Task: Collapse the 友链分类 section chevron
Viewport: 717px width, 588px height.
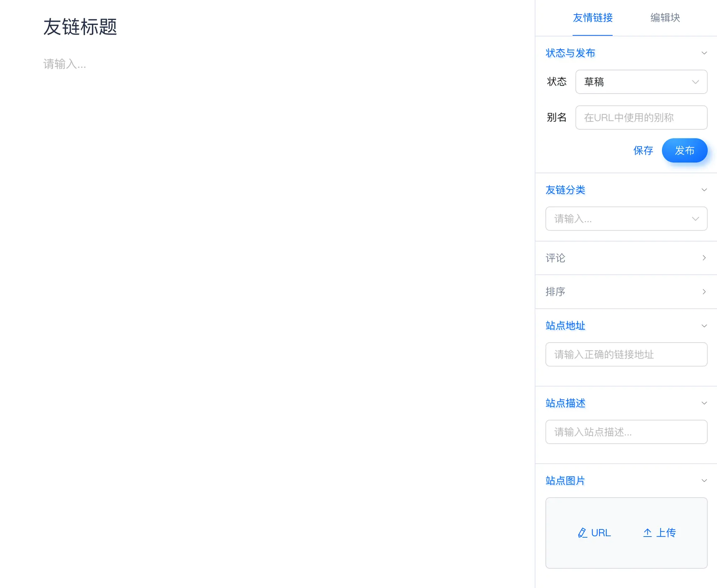Action: pos(704,190)
